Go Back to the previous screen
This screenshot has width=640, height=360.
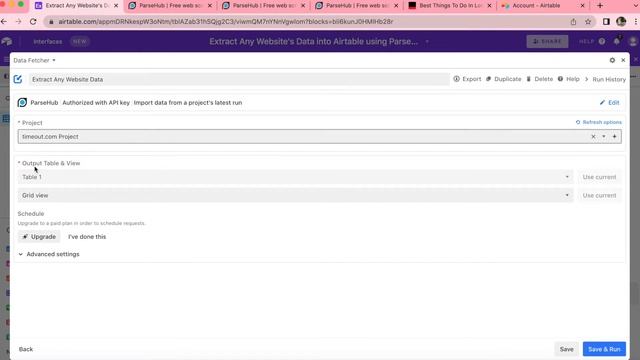26,349
